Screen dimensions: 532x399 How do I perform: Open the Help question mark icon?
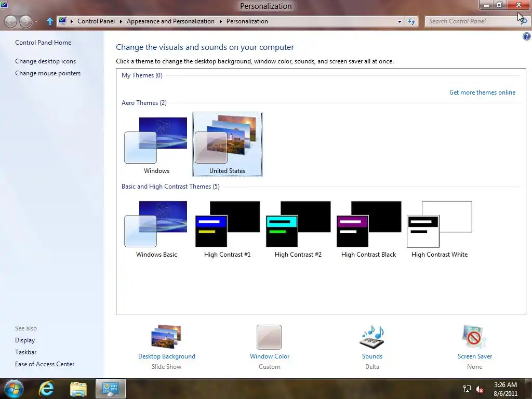point(526,36)
